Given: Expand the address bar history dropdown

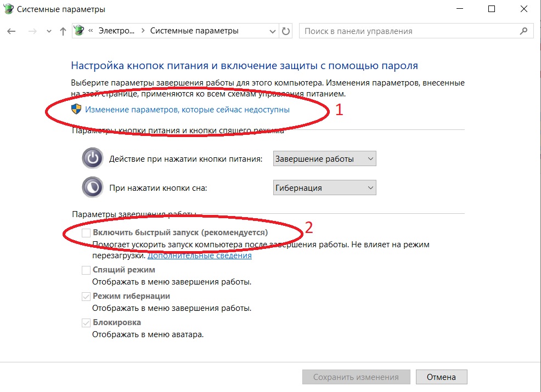Looking at the screenshot, I should click(273, 31).
